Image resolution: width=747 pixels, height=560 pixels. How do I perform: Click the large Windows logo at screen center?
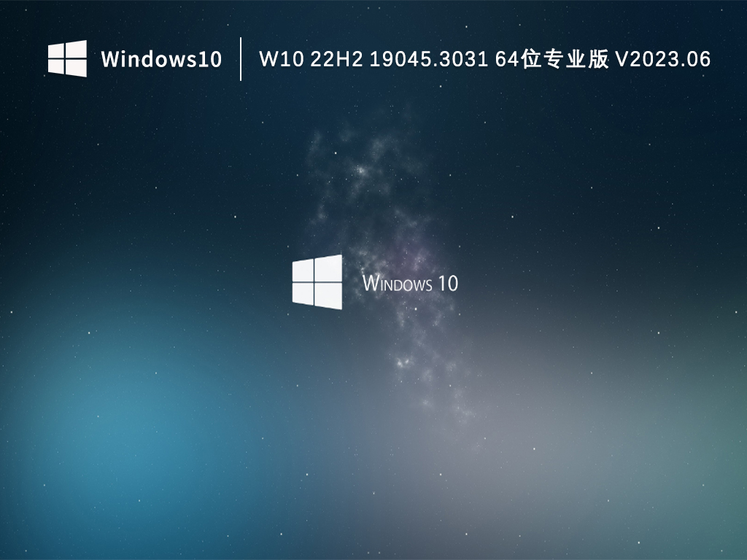(x=317, y=281)
